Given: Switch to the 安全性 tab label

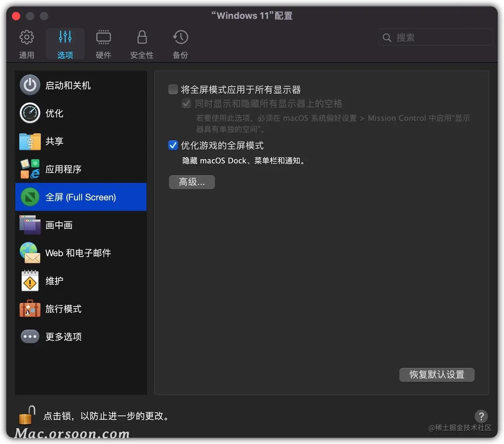Looking at the screenshot, I should (142, 55).
